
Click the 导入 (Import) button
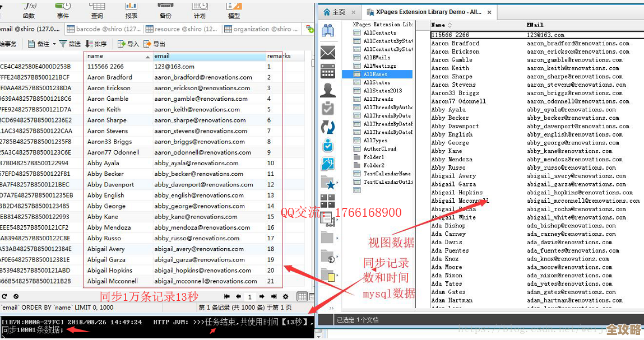[128, 44]
